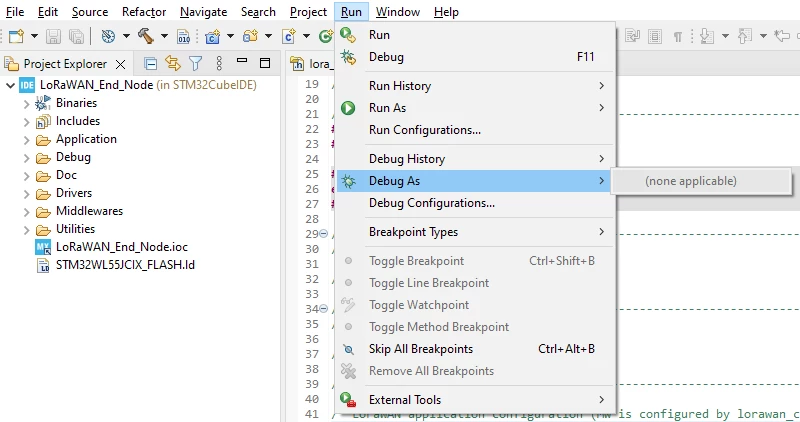Expand the Drivers folder
The height and width of the screenshot is (422, 800).
pyautogui.click(x=27, y=194)
